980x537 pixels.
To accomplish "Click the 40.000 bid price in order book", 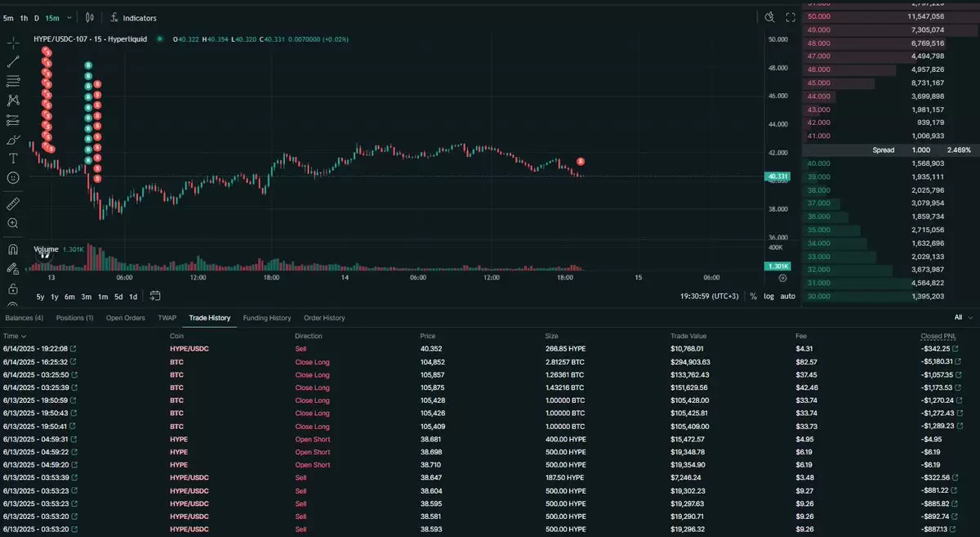I will click(819, 163).
